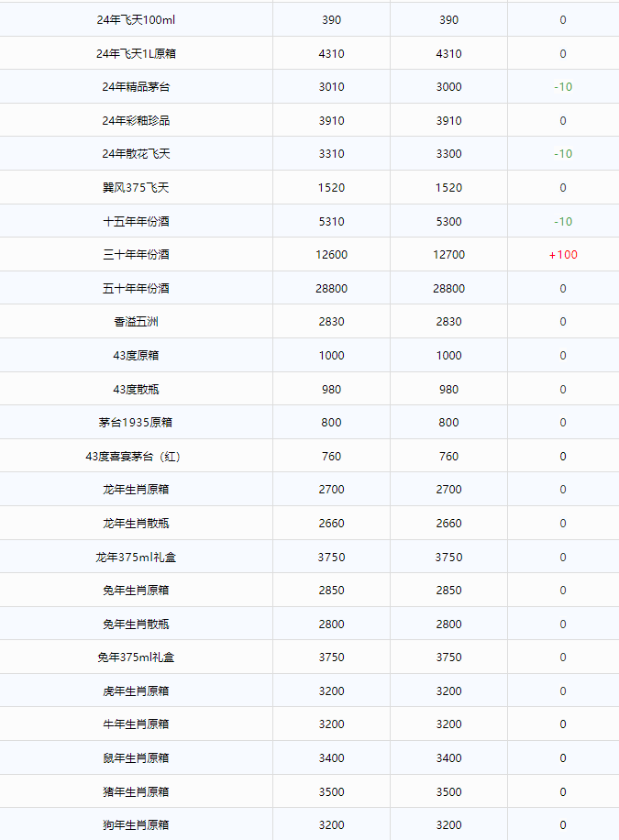Select the 12600 price cell
This screenshot has height=840, width=619.
331,254
